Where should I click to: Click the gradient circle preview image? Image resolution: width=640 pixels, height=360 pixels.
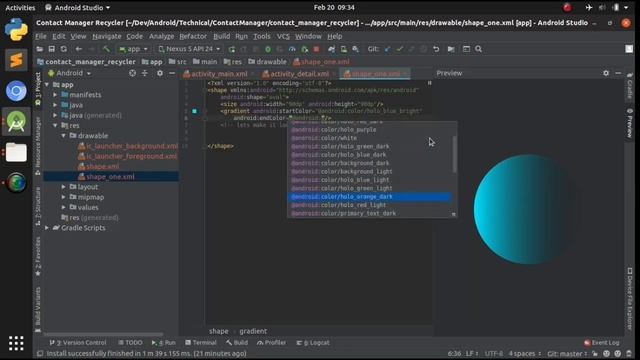[527, 209]
